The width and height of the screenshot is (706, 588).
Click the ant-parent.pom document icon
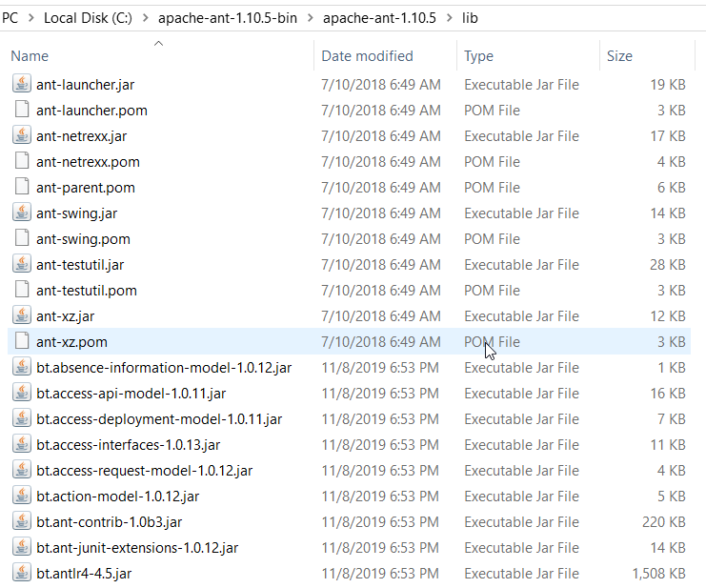point(22,187)
